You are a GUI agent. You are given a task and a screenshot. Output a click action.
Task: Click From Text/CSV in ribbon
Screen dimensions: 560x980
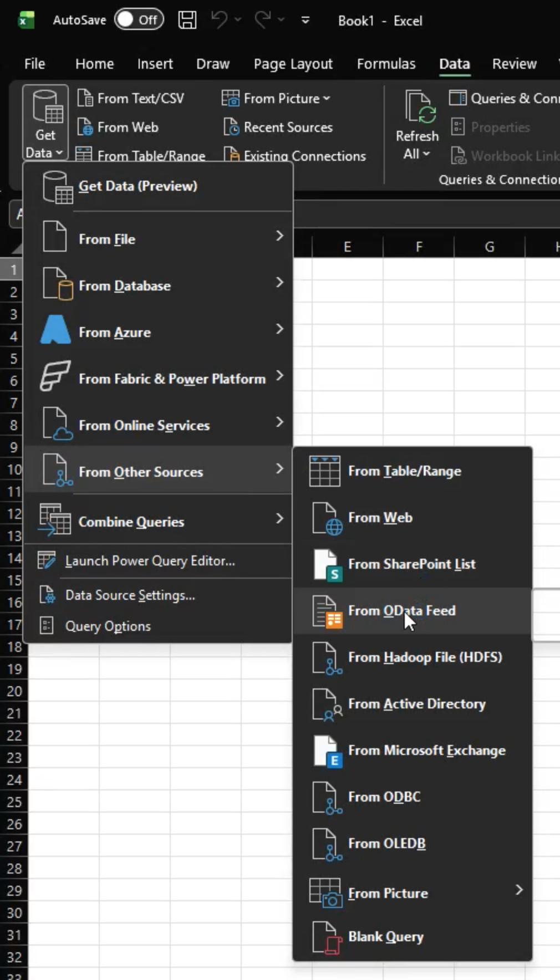[131, 98]
